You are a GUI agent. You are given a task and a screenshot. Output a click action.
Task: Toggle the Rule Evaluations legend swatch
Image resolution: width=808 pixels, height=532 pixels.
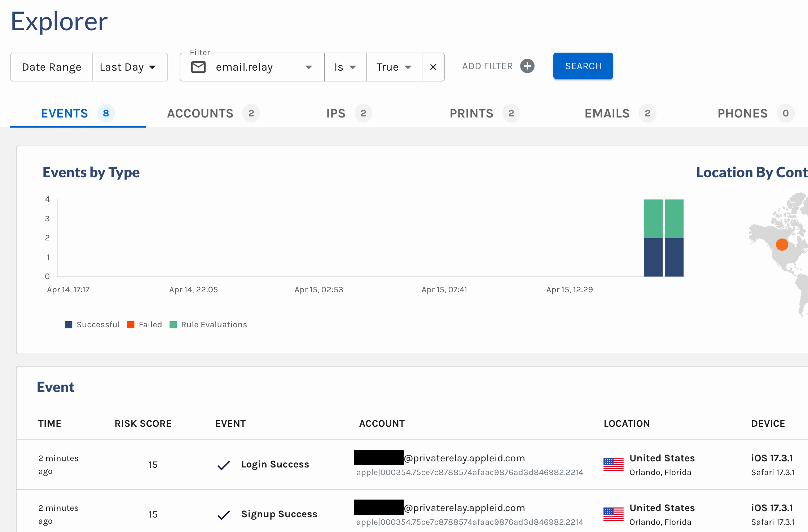tap(173, 325)
